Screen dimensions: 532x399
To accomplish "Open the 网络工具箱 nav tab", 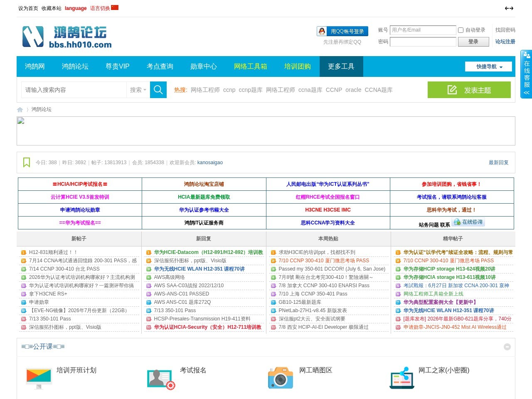I will pos(250,66).
